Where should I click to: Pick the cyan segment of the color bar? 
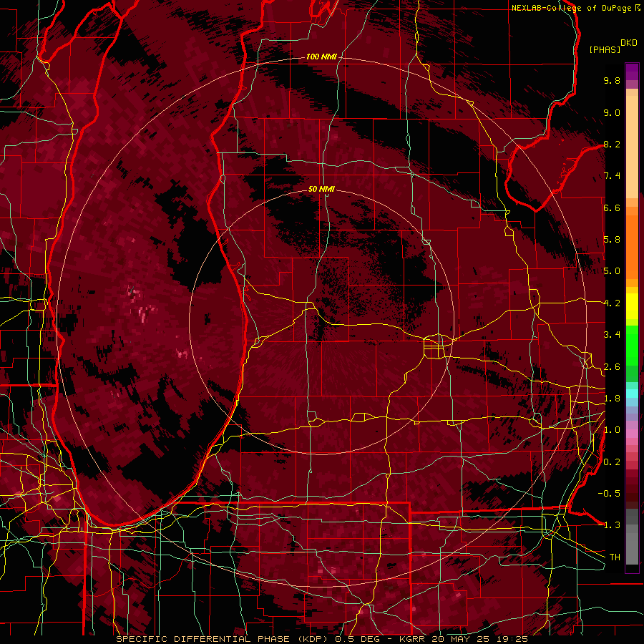tap(632, 393)
